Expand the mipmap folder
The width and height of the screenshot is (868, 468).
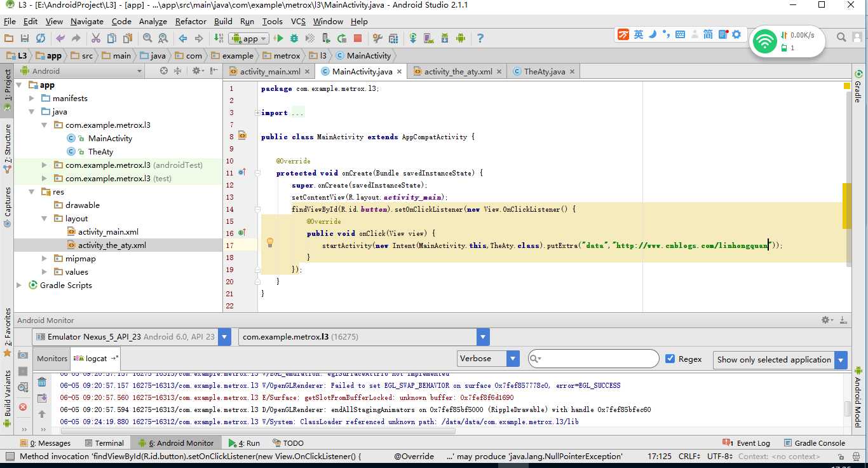(44, 259)
